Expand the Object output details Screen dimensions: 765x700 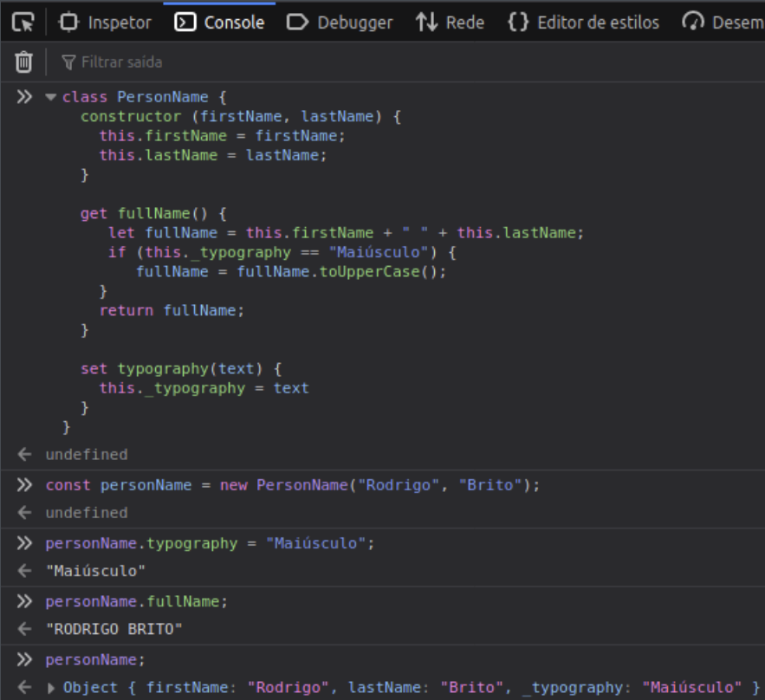(51, 688)
